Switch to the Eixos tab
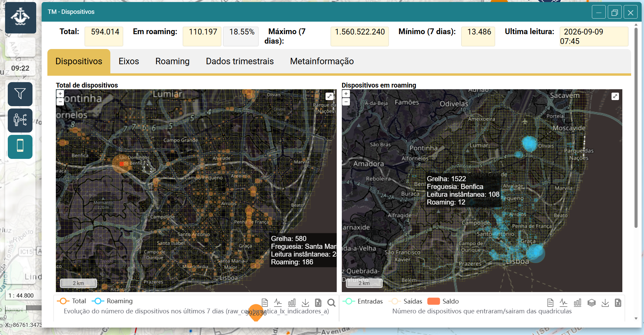This screenshot has width=644, height=335. [x=129, y=61]
